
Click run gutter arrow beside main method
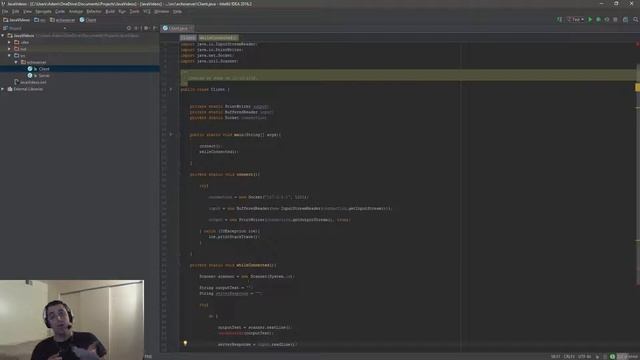tap(171, 134)
